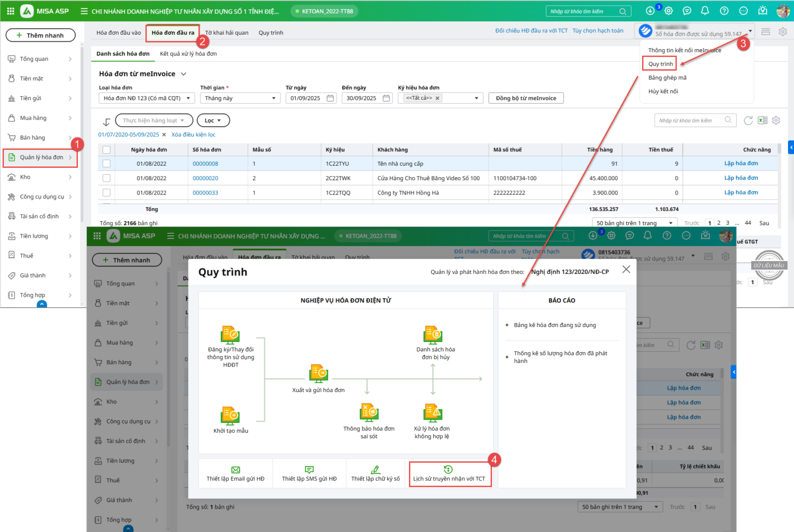Screen dimensions: 794x532
Task: Open the 'Xuất và gửi hóa đơn' icon
Action: [x=318, y=373]
